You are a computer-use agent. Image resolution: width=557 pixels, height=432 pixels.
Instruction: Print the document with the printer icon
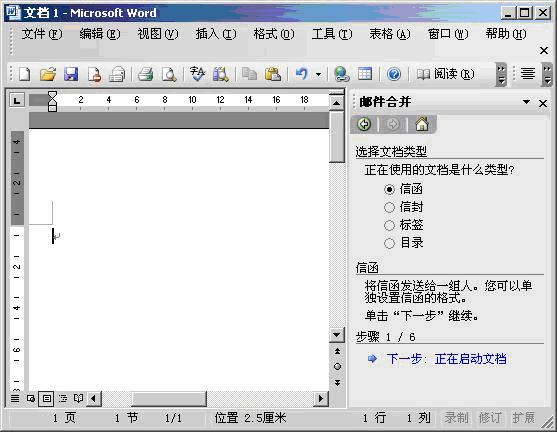click(x=145, y=74)
